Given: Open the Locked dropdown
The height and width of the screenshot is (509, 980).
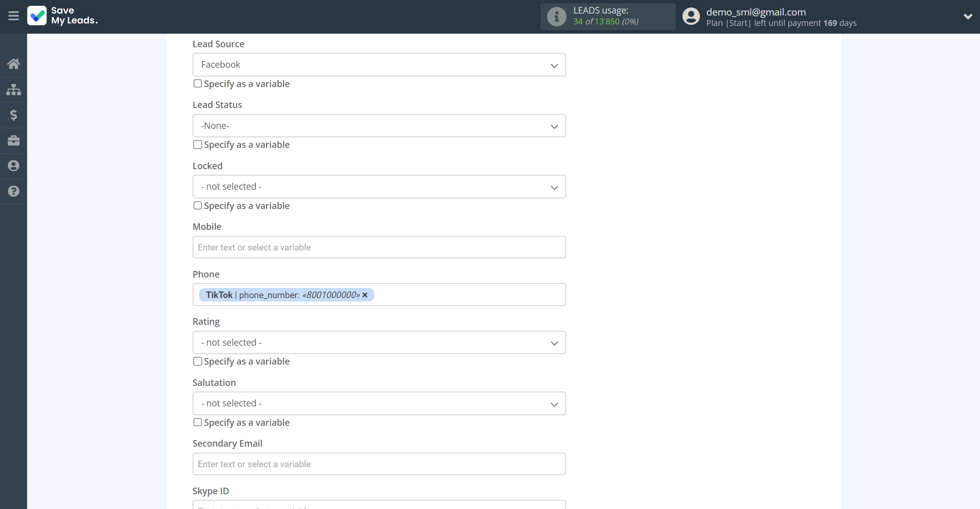Looking at the screenshot, I should (x=379, y=187).
